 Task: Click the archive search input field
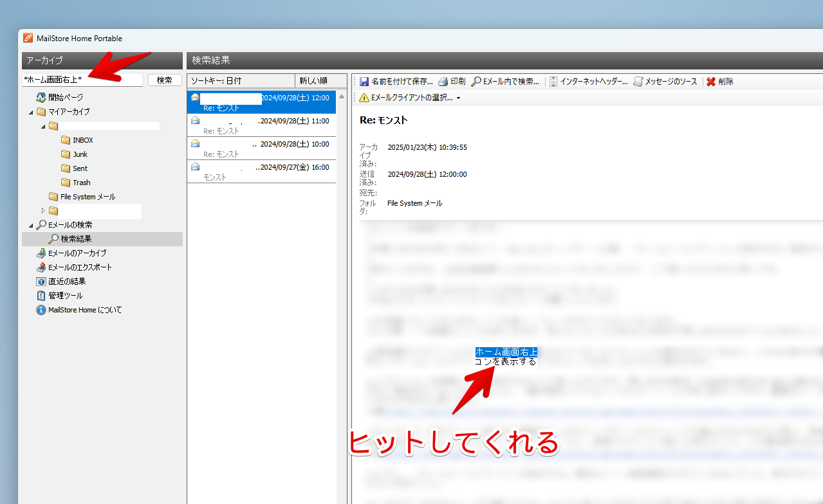point(82,80)
